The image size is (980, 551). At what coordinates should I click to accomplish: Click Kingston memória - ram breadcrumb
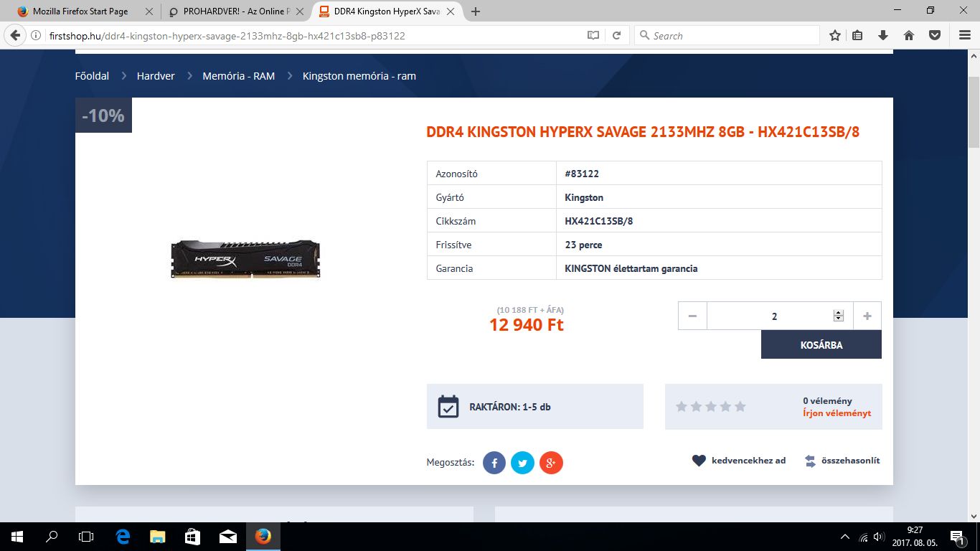[359, 75]
